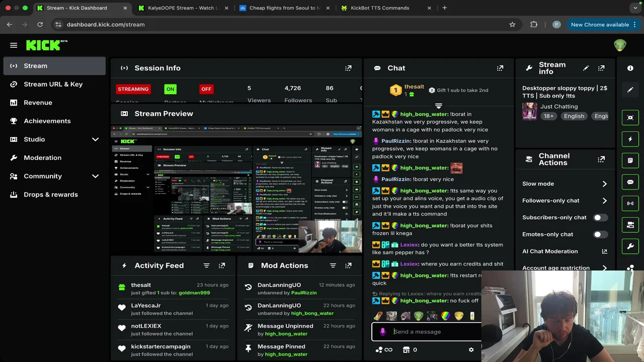
Task: Open Account age restriction chevron
Action: pos(604,268)
